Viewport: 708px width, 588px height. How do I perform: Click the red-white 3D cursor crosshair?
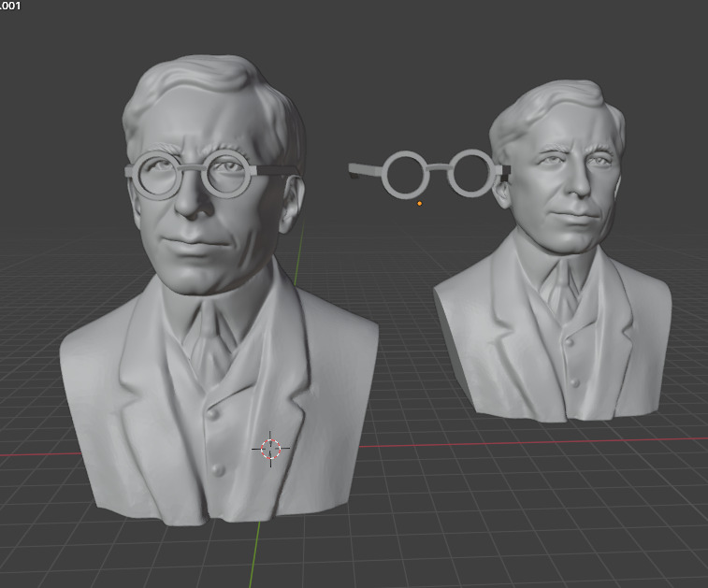[x=270, y=449]
